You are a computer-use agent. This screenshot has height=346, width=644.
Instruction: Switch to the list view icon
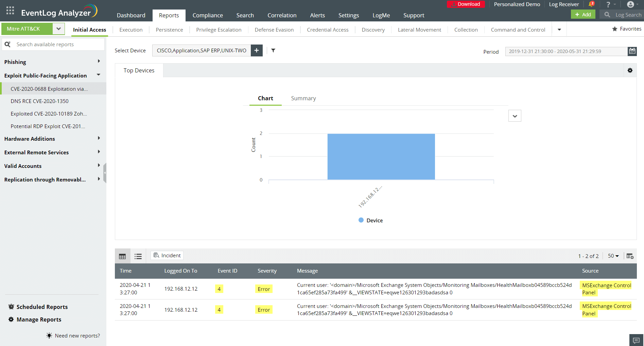tap(138, 256)
